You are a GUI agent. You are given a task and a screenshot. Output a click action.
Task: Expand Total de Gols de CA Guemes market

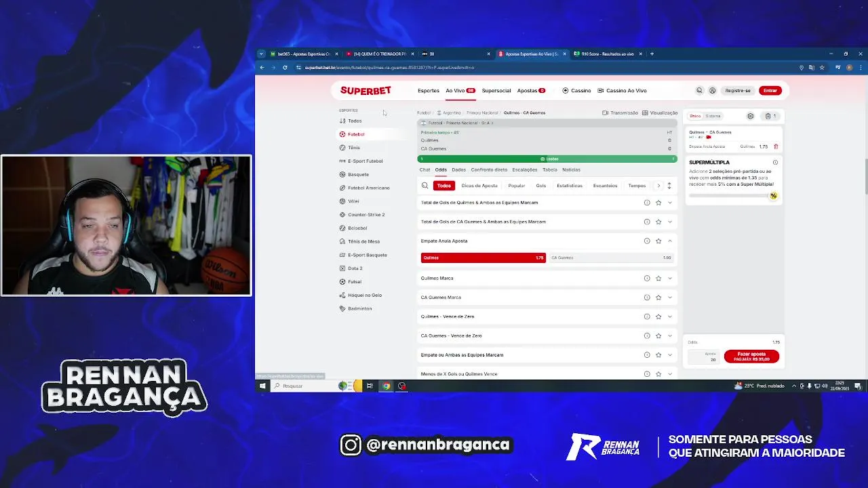[x=669, y=222]
